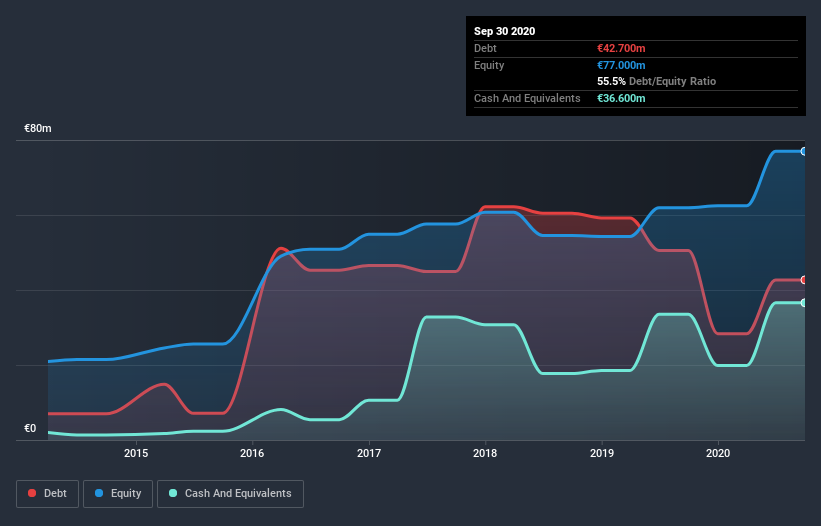
Task: Select the Debt endpoint marker at Sep 2020
Action: [804, 280]
